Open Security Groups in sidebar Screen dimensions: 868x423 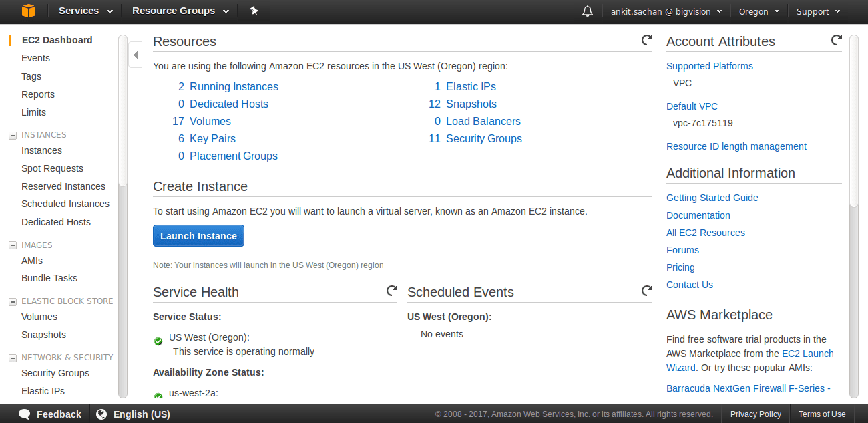55,373
